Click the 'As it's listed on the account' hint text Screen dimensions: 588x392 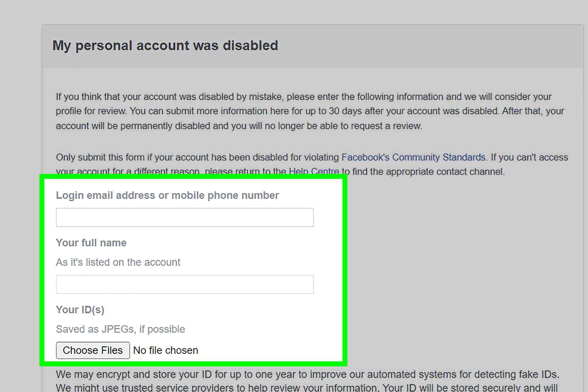[x=118, y=262]
